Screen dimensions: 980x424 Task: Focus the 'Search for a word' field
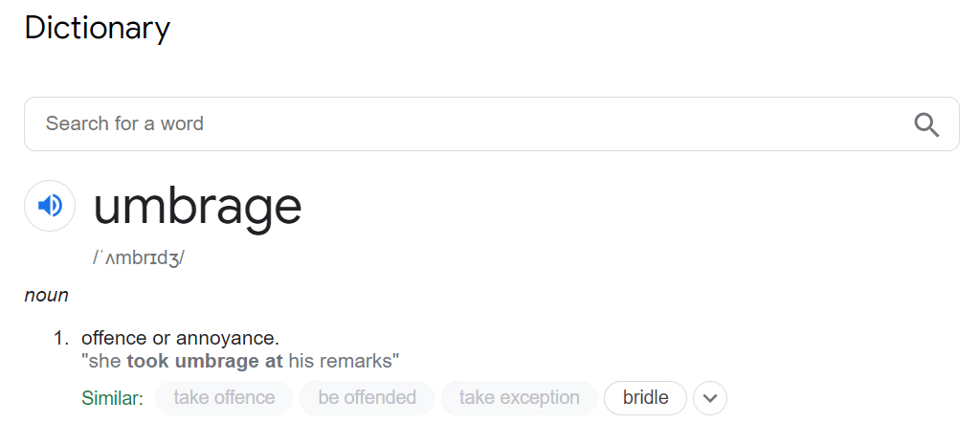[491, 123]
